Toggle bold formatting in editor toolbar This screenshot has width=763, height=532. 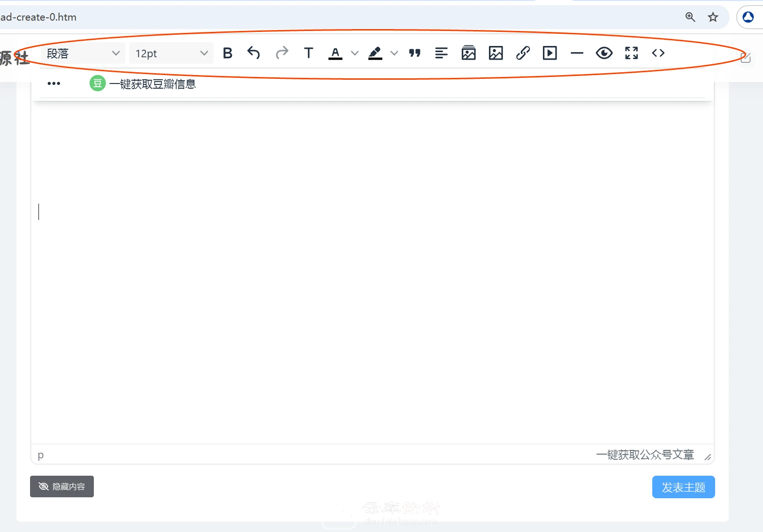[228, 53]
